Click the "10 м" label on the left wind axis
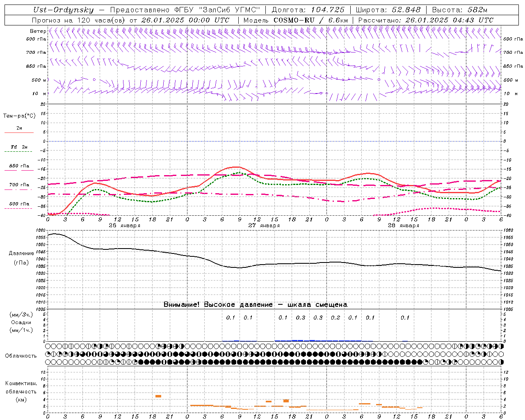 pos(39,94)
